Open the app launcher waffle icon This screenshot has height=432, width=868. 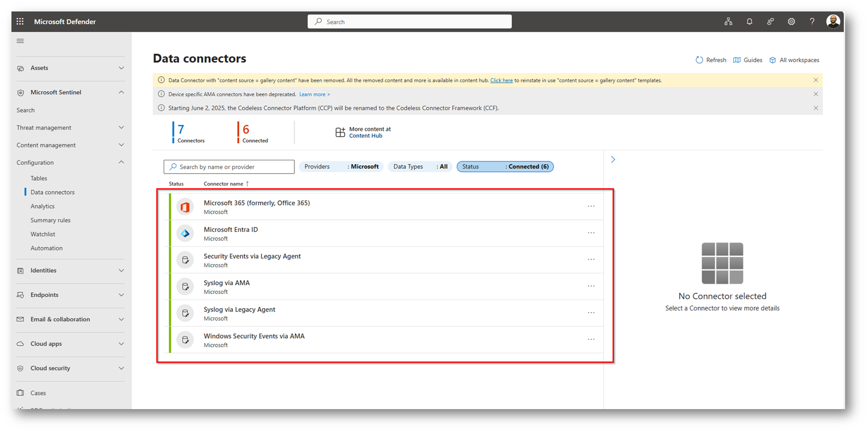[20, 22]
